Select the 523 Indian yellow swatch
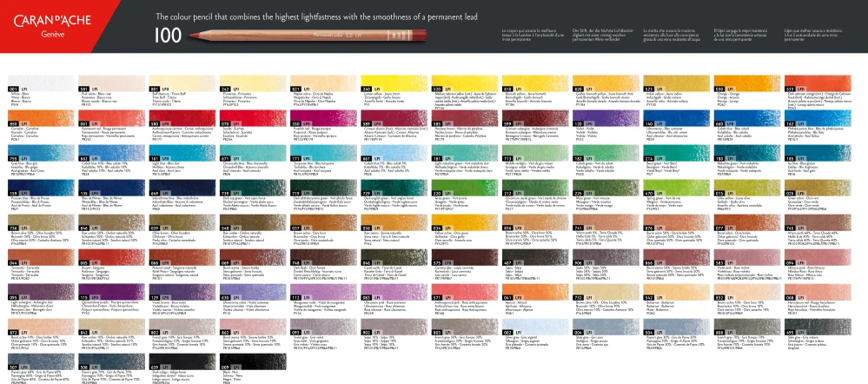Screen dimensions: 868x384 click(x=677, y=83)
